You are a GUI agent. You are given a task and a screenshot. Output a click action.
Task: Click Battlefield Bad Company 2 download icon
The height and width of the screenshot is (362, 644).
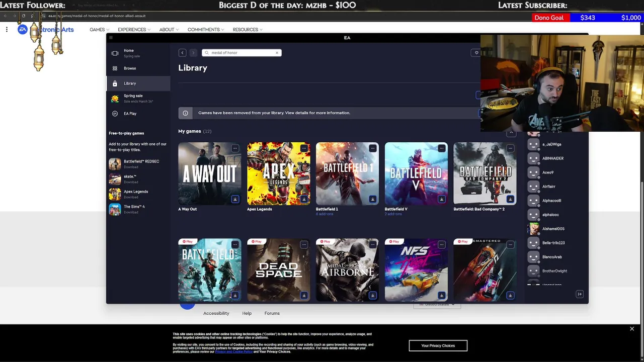click(510, 199)
